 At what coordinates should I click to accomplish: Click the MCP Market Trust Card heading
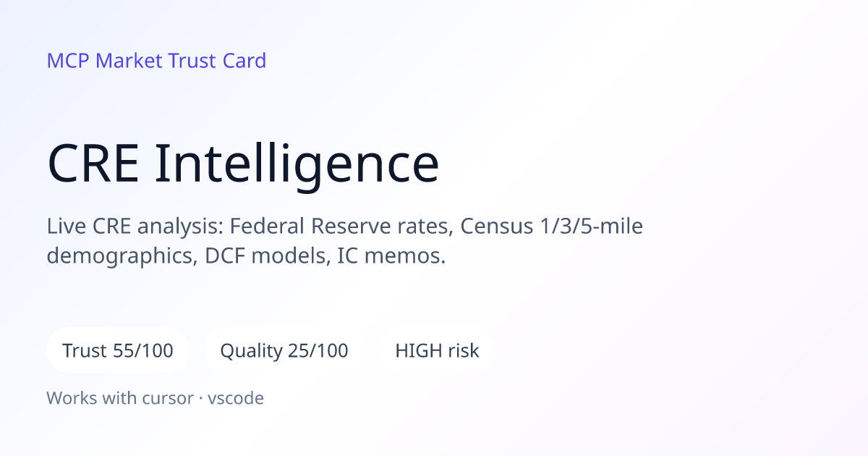tap(156, 61)
